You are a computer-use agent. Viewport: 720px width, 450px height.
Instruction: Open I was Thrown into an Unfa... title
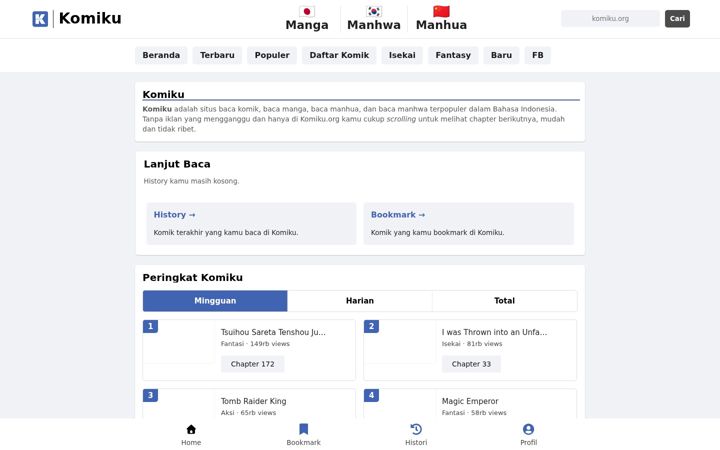pyautogui.click(x=495, y=332)
